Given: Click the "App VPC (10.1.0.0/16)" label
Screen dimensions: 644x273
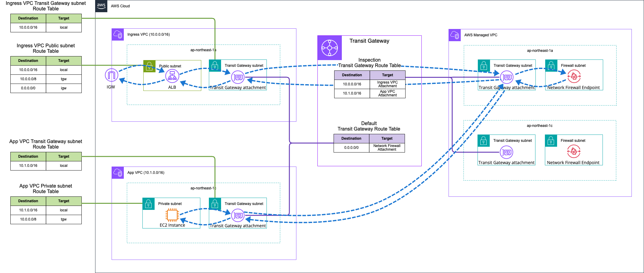Looking at the screenshot, I should [x=146, y=173].
